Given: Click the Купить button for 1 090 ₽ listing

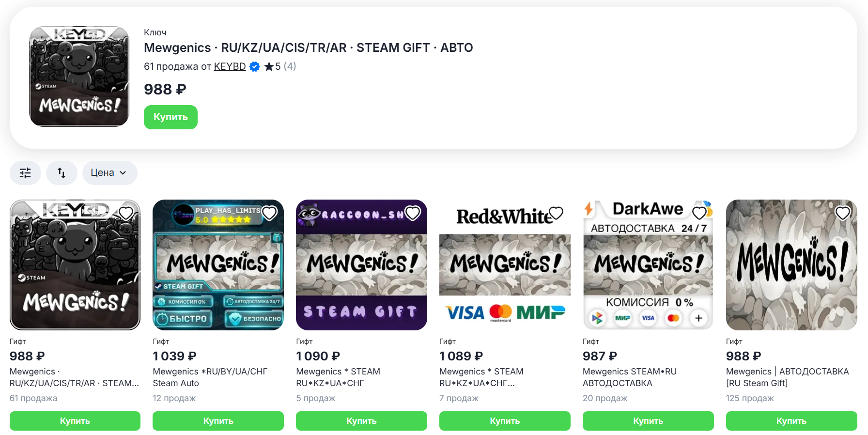Looking at the screenshot, I should pyautogui.click(x=361, y=421).
